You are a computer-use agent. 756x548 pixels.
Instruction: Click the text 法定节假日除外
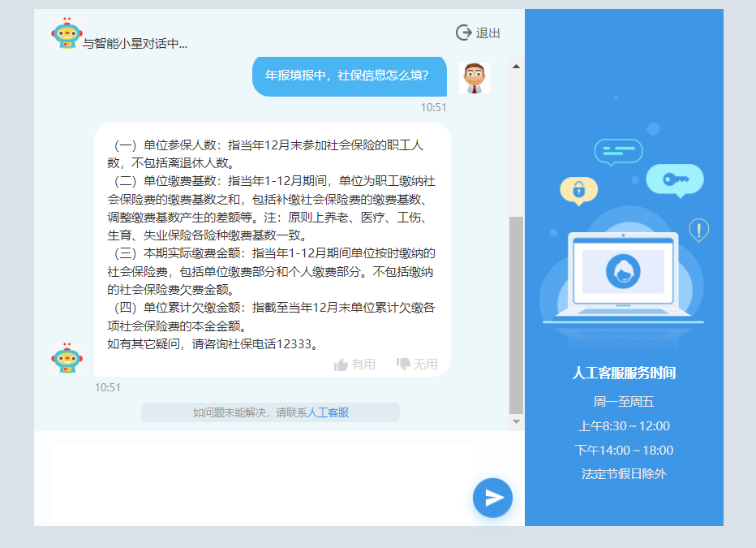click(624, 473)
